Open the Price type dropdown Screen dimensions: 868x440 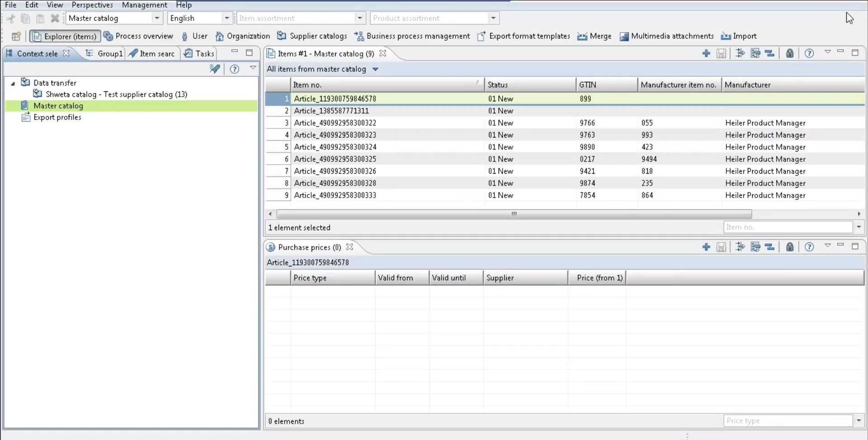859,421
